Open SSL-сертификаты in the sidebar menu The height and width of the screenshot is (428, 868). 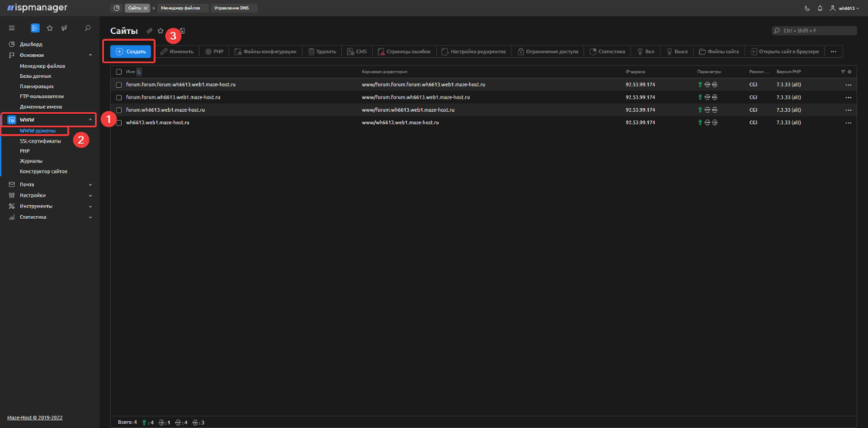(x=40, y=141)
